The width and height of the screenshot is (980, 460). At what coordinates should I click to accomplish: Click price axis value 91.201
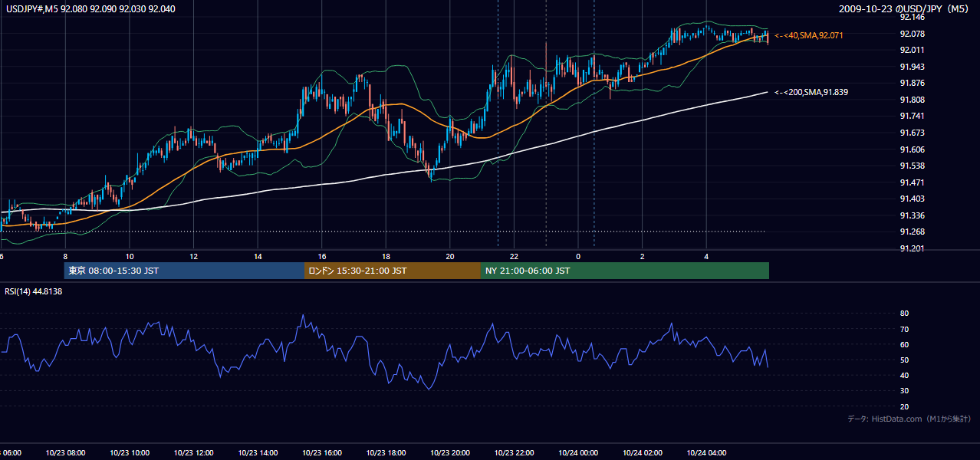pyautogui.click(x=912, y=248)
